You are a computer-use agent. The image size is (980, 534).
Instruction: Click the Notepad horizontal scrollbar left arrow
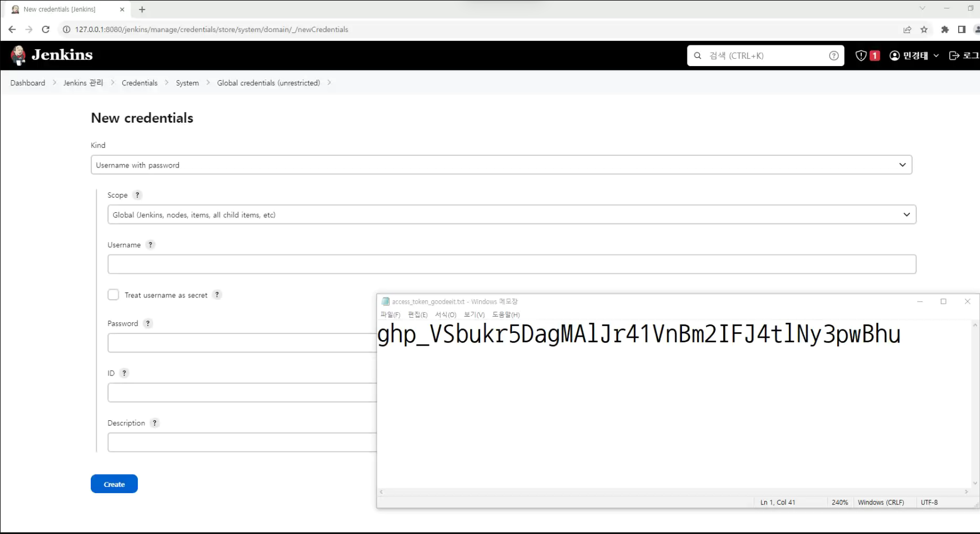coord(382,492)
